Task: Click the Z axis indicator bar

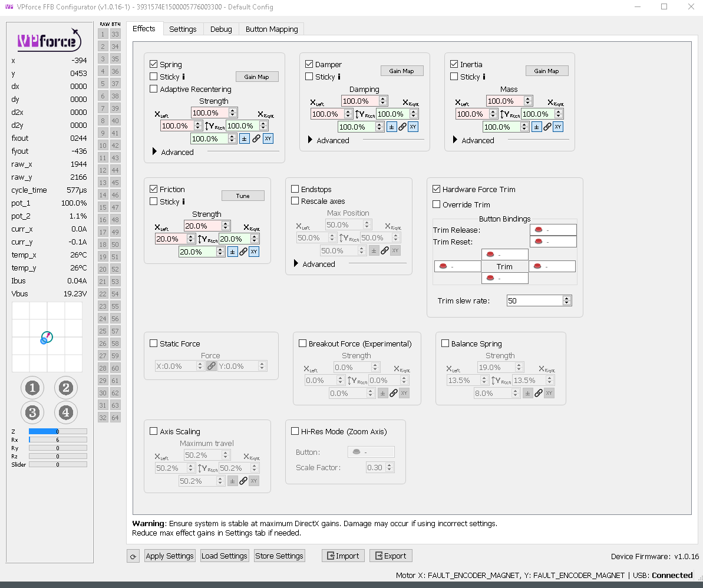Action: 57,431
